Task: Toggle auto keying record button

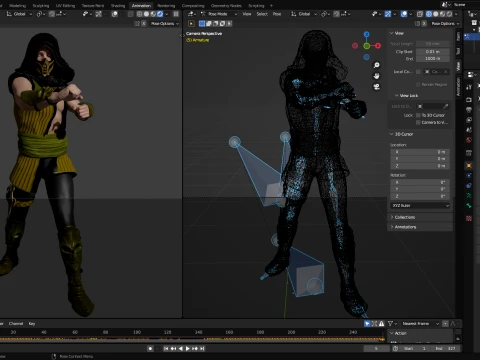Action: (150, 348)
